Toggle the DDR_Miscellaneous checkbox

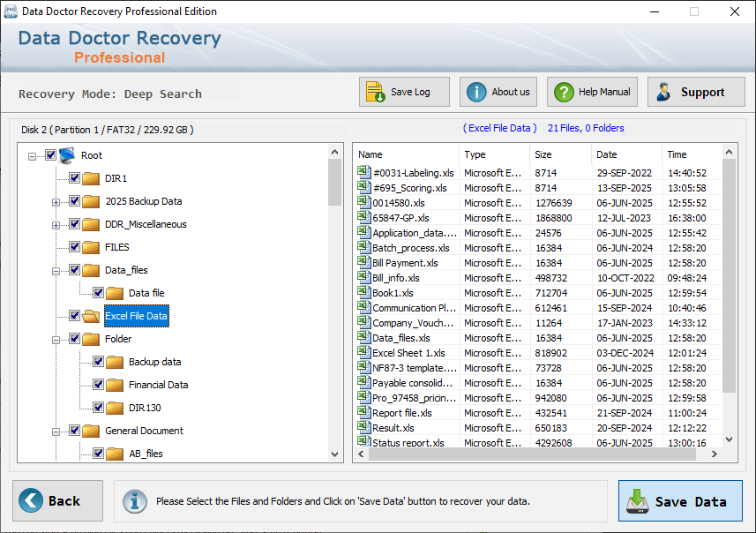[74, 224]
